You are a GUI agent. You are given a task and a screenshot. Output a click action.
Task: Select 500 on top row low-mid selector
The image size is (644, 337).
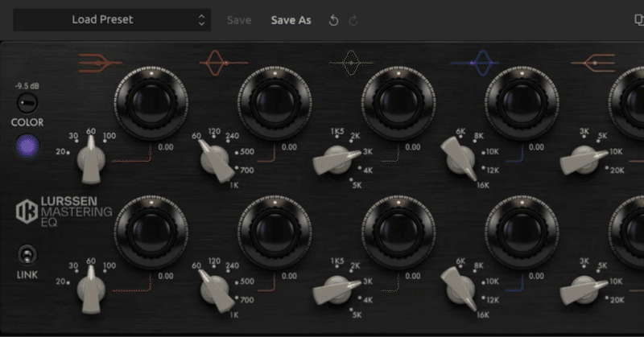pos(247,152)
